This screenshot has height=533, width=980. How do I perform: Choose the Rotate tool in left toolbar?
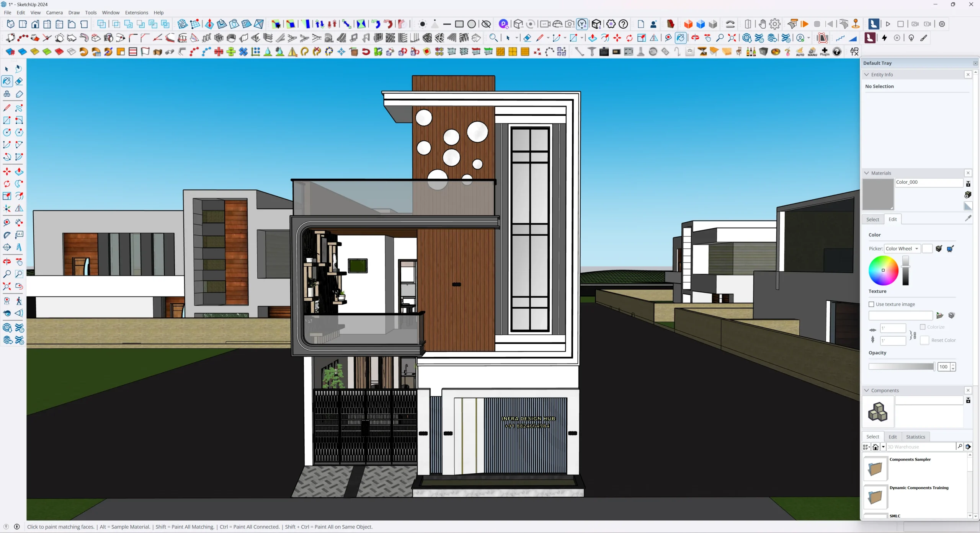(x=7, y=184)
